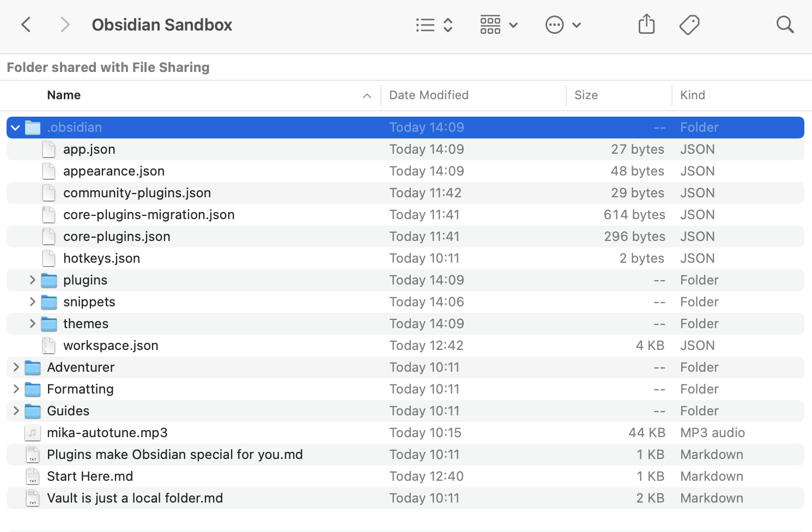Click the Start Here.md file icon

33,476
